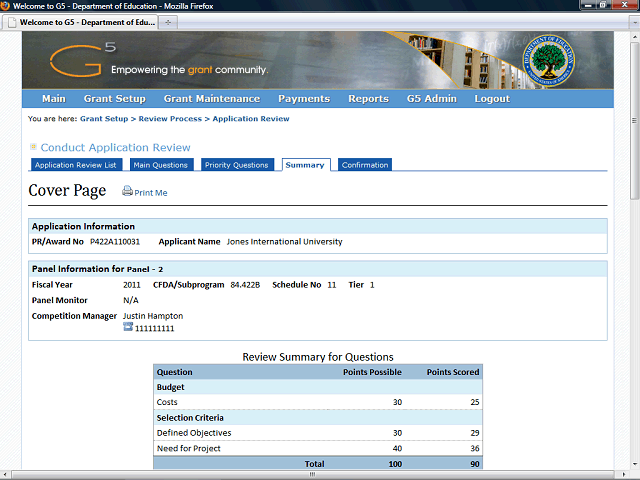This screenshot has height=480, width=640.
Task: Click the Review Process breadcrumb link
Action: (169, 119)
